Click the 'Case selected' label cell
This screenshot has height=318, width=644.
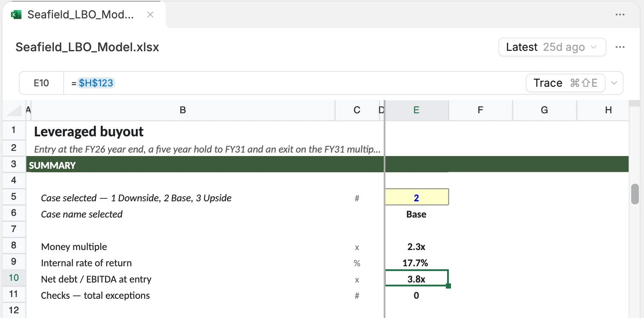[x=184, y=198]
